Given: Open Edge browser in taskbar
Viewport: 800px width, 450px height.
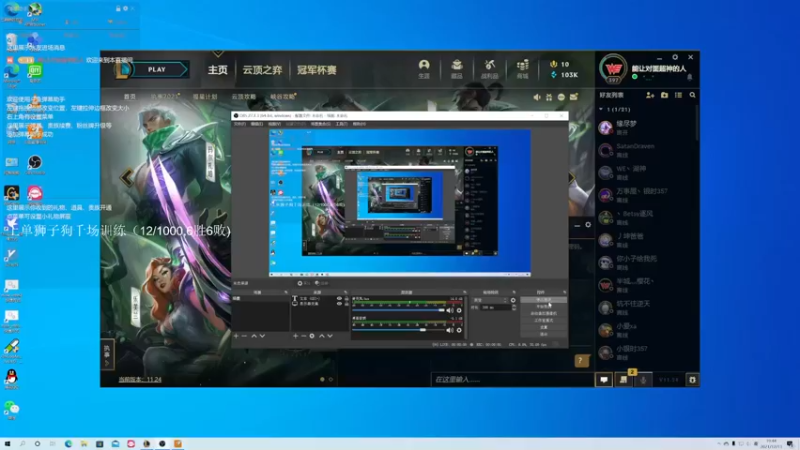Looking at the screenshot, I should coord(68,444).
